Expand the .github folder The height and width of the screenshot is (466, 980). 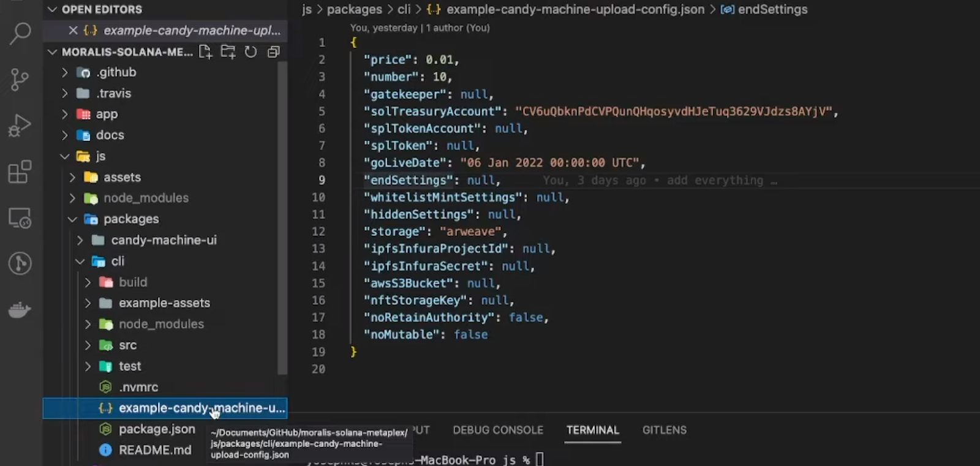tap(65, 72)
